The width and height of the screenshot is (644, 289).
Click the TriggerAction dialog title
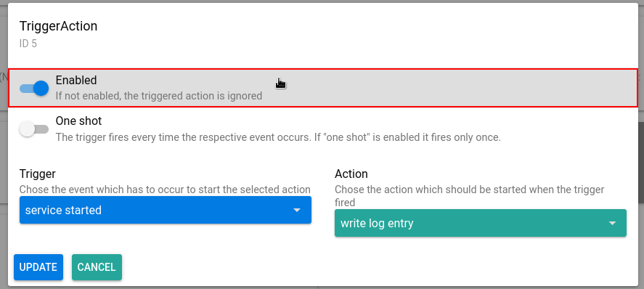58,26
